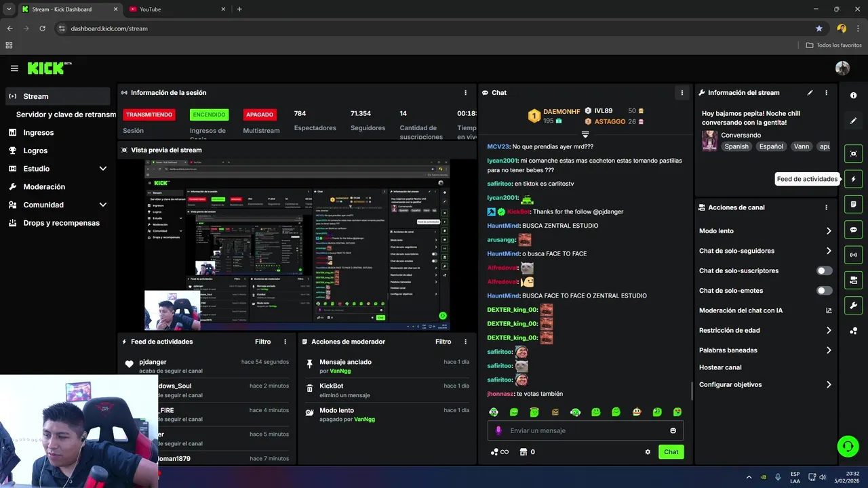
Task: Open taskbar volume icon
Action: click(x=823, y=477)
